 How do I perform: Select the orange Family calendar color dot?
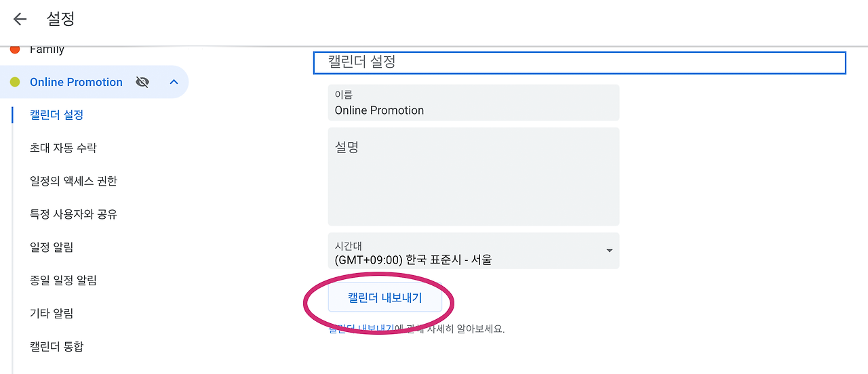click(15, 49)
